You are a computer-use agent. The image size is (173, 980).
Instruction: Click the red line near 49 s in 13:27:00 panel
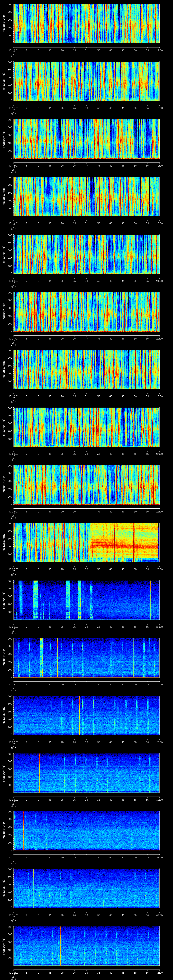tap(133, 657)
